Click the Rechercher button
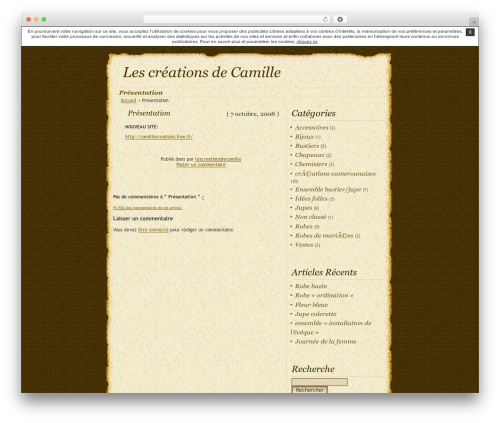Screen dimensions: 500x423 [x=309, y=390]
